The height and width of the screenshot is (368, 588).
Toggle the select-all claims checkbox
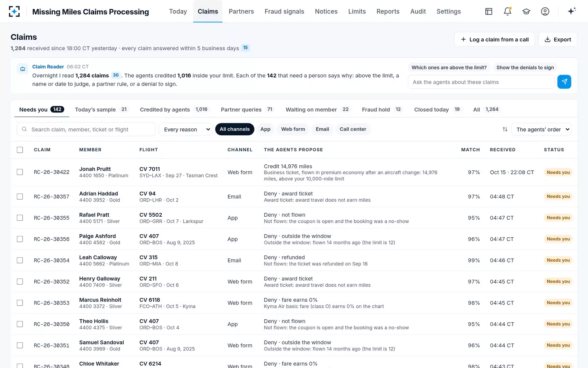[x=20, y=150]
